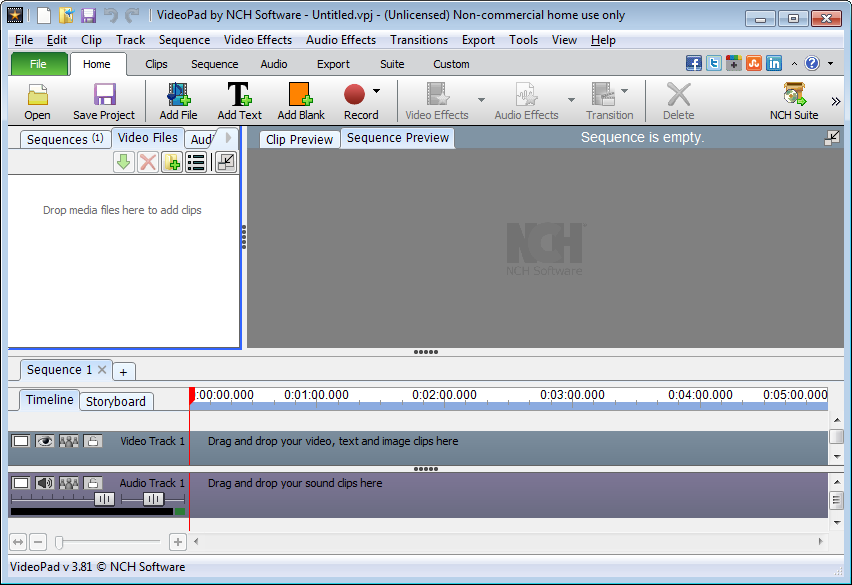852x585 pixels.
Task: Click the green arrow place-on-sequence bin icon
Action: click(x=124, y=162)
